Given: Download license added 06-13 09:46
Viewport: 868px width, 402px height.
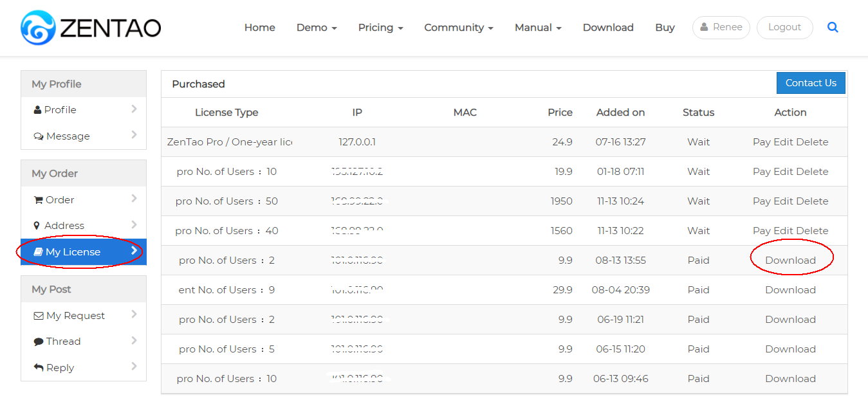Looking at the screenshot, I should coord(790,379).
